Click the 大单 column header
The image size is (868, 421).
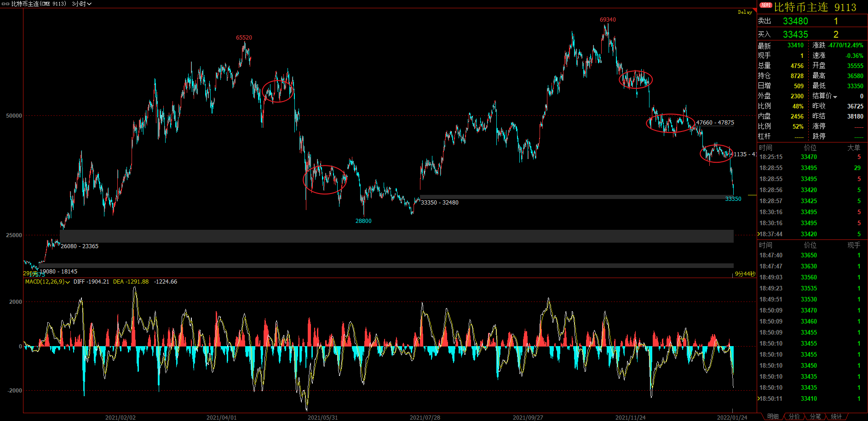(854, 148)
